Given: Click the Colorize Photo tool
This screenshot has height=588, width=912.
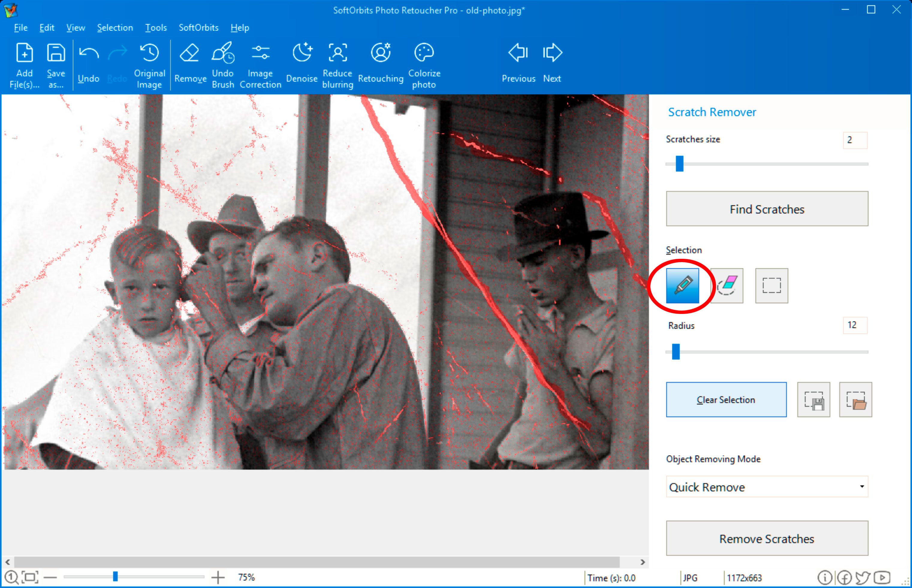Looking at the screenshot, I should click(x=423, y=64).
